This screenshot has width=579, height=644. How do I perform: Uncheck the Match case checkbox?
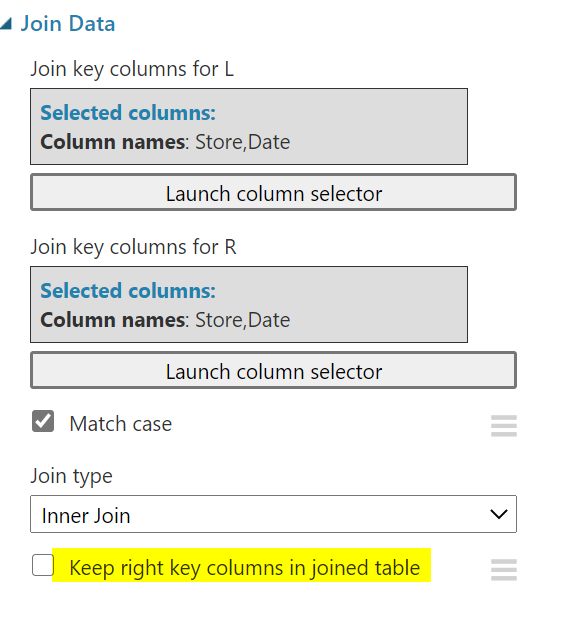[43, 421]
